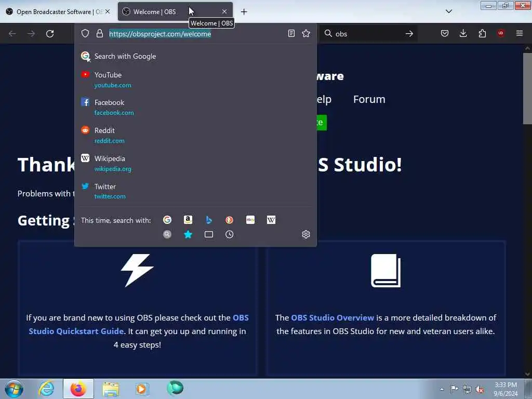This screenshot has height=399, width=532.
Task: Click the lightning bolt quickstart icon
Action: point(137,270)
